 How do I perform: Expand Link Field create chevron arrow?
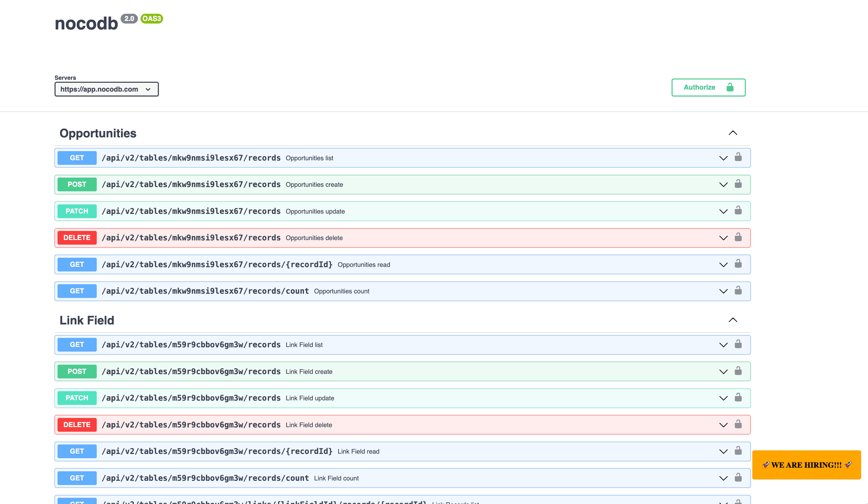pos(723,372)
